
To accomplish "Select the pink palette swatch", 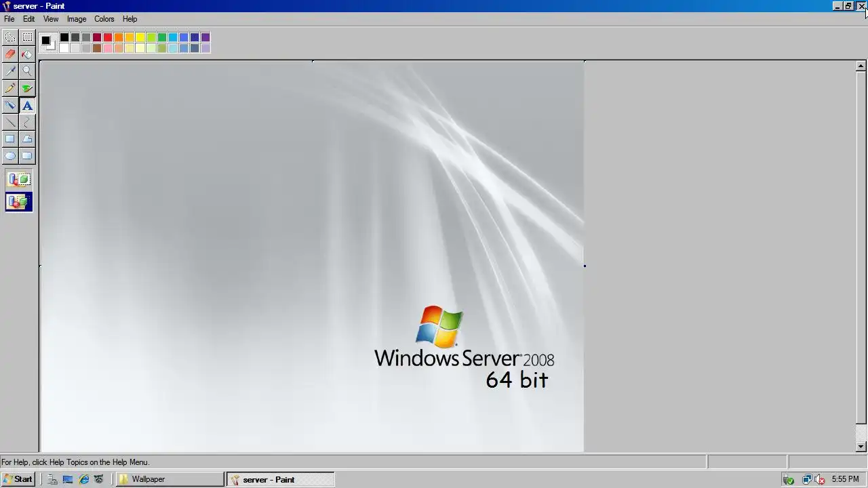I will point(108,48).
